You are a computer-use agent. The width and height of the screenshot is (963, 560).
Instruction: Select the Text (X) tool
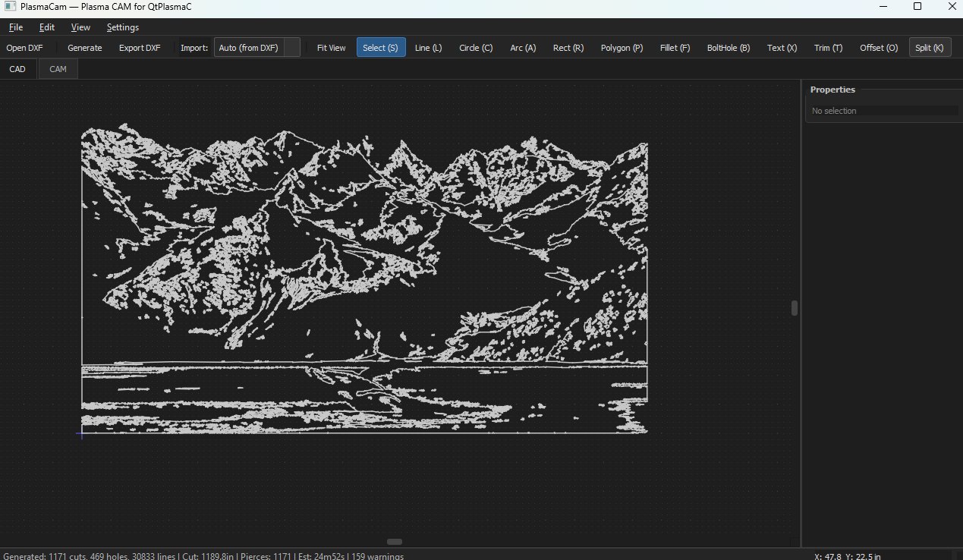[782, 48]
